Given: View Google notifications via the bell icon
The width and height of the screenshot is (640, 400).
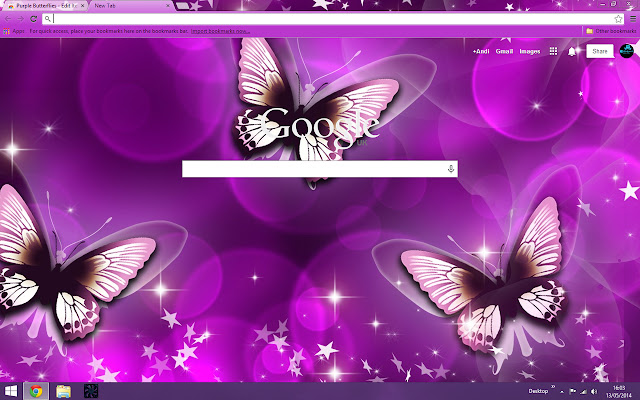Looking at the screenshot, I should point(572,51).
